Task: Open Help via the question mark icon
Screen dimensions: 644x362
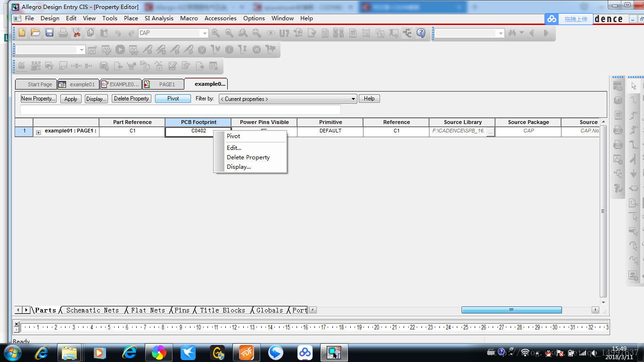Action: pos(421,33)
